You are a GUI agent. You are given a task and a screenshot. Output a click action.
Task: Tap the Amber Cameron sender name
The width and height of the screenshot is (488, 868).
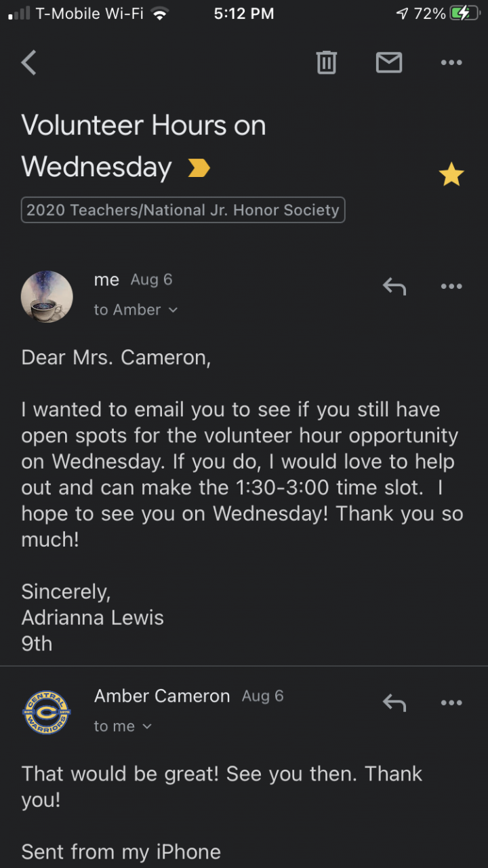[x=162, y=696]
